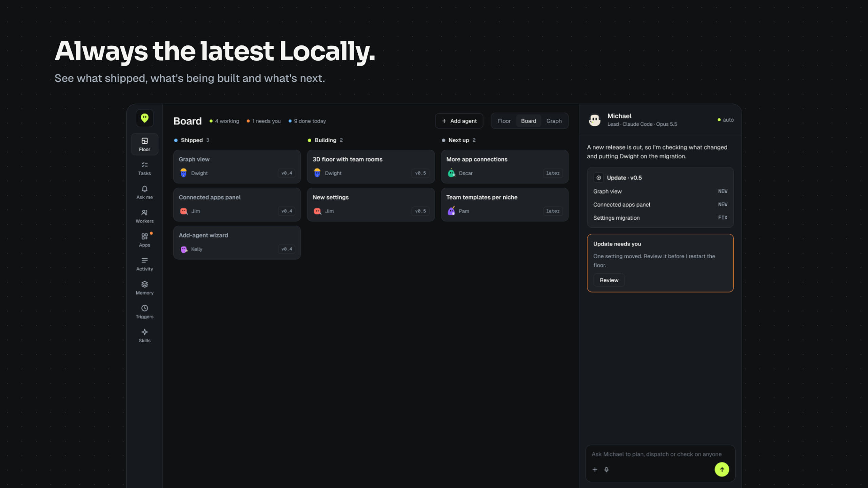Click the Update v0.5 circle icon
This screenshot has width=868, height=488.
(x=598, y=178)
